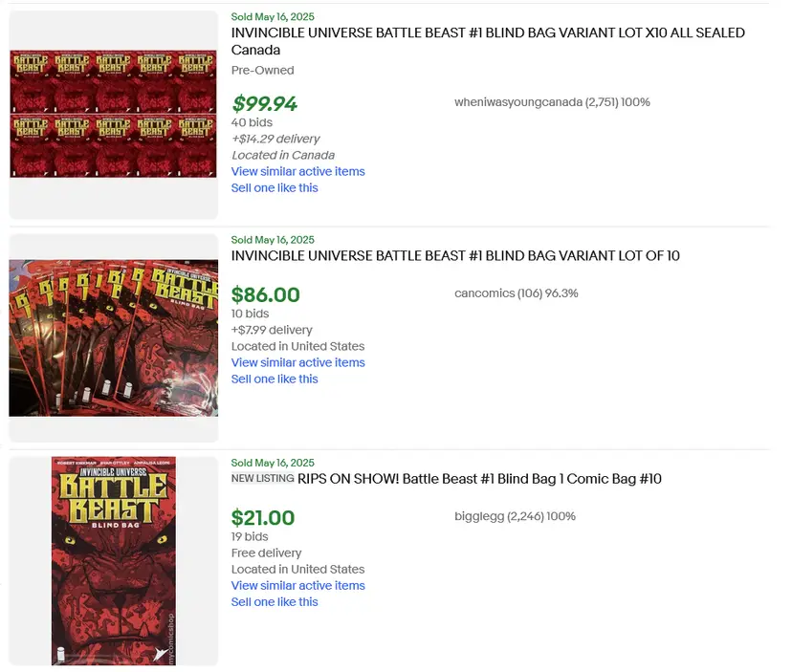Image resolution: width=792 pixels, height=672 pixels.
Task: Click the $21.00 sold price
Action: click(x=262, y=517)
